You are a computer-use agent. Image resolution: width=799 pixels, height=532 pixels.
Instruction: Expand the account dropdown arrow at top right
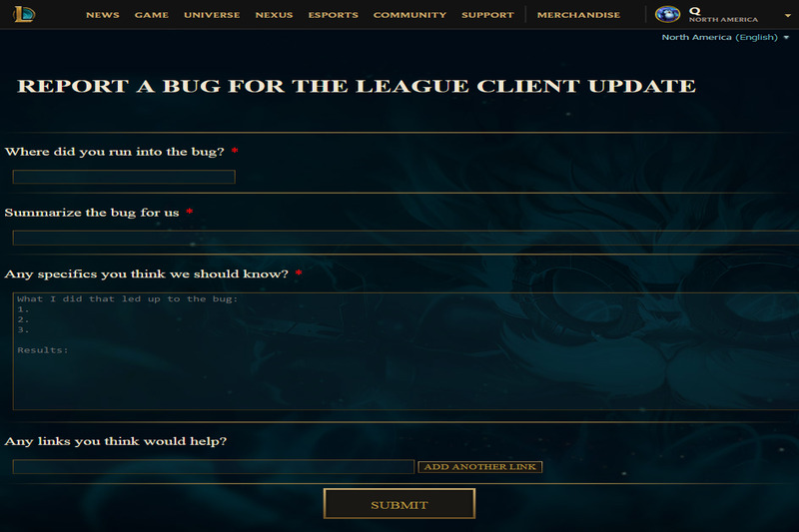[788, 16]
